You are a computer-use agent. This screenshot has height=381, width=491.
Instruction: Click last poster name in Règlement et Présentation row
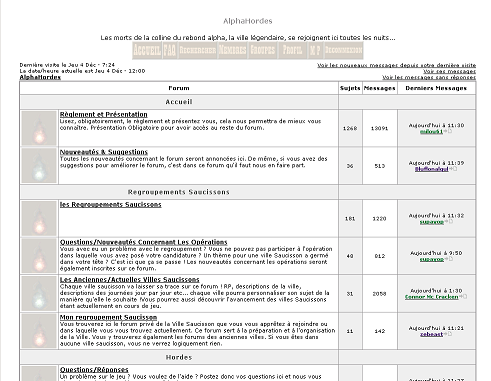[431, 132]
